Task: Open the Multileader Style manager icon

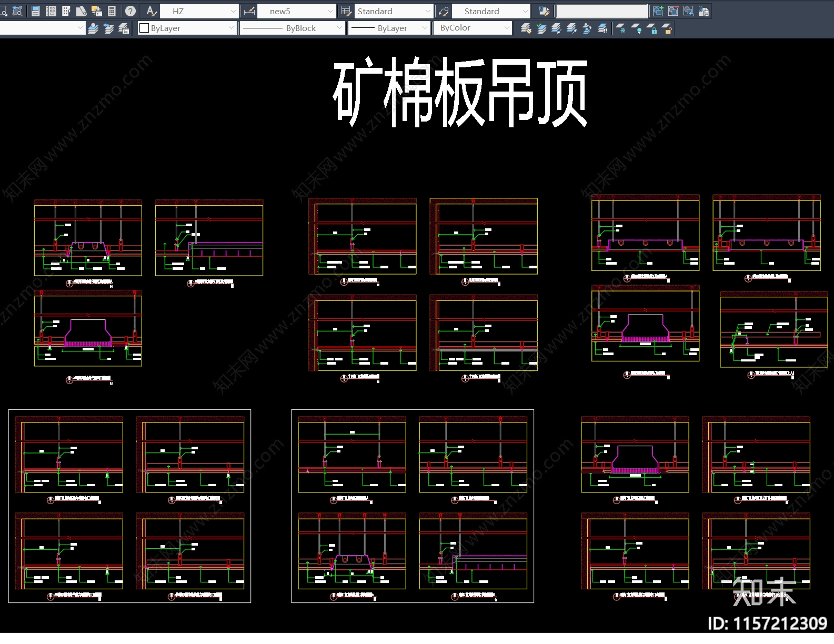Action: pos(444,11)
